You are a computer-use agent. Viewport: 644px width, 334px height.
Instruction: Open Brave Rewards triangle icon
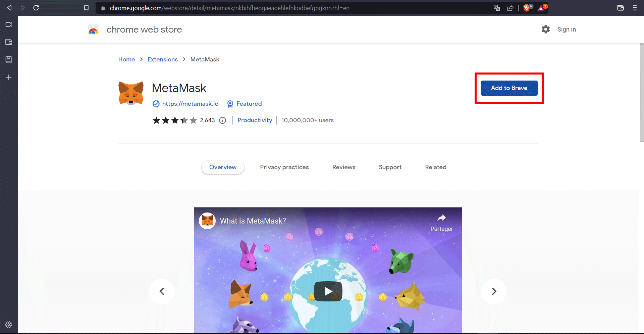(x=542, y=8)
